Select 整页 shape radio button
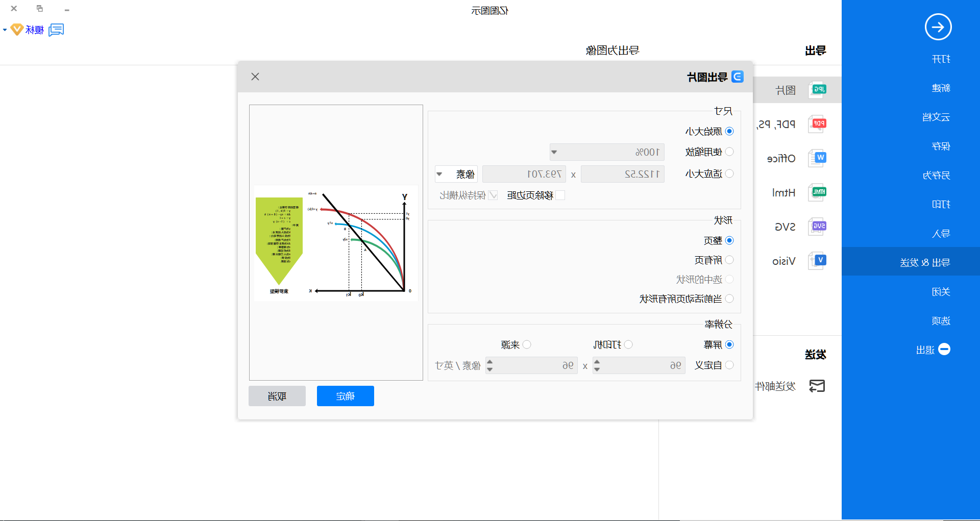980x521 pixels. pyautogui.click(x=729, y=240)
